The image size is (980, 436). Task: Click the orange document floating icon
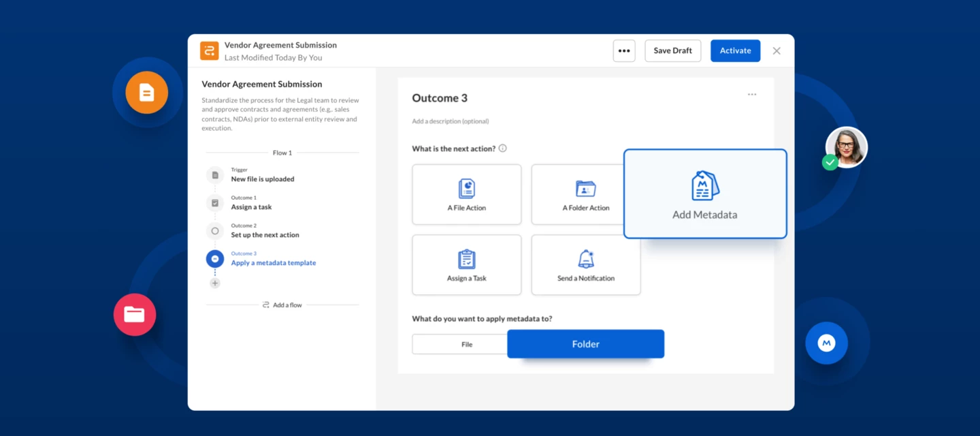(146, 92)
